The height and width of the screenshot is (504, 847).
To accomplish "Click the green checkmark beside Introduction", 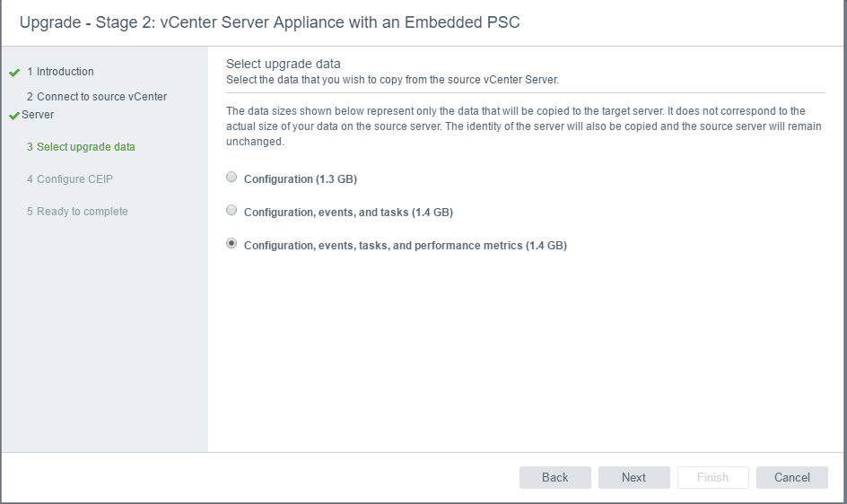I will [14, 73].
